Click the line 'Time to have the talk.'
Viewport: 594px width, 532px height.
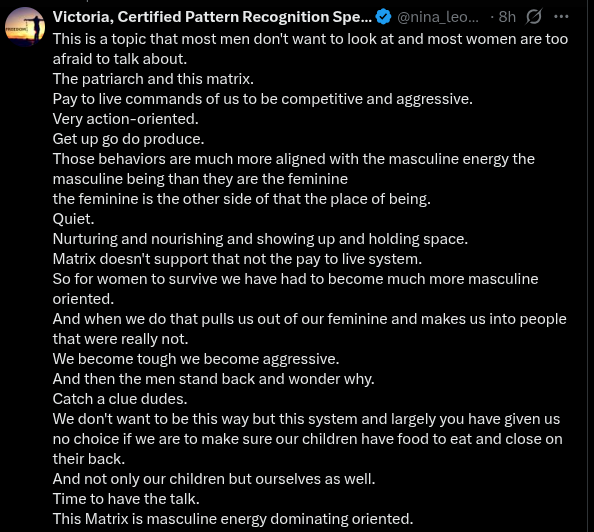[x=126, y=499]
